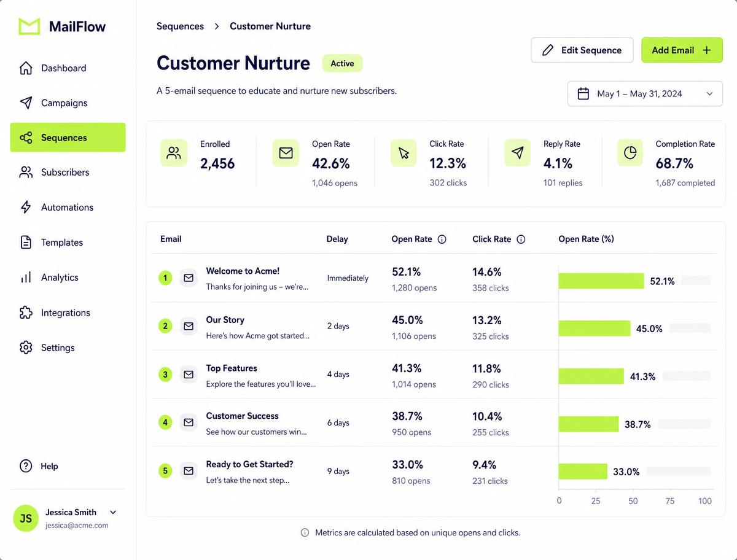
Task: Click the Campaigns paper plane icon
Action: (x=26, y=103)
